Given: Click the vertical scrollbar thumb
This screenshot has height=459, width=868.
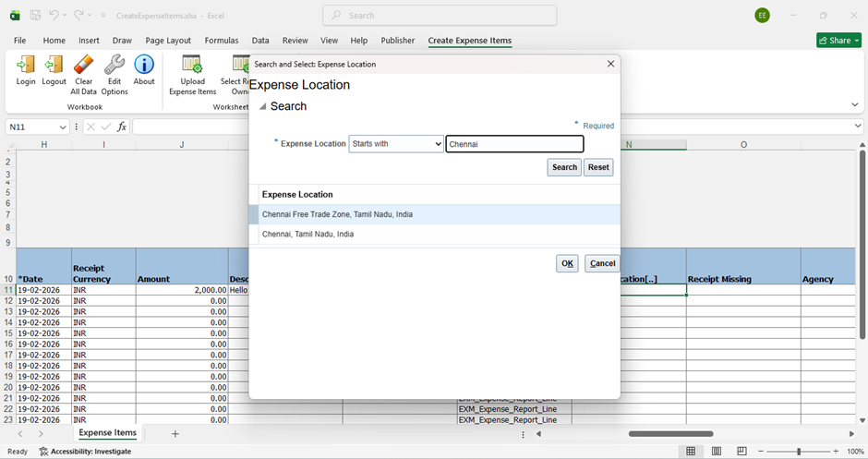Looking at the screenshot, I should 862,244.
